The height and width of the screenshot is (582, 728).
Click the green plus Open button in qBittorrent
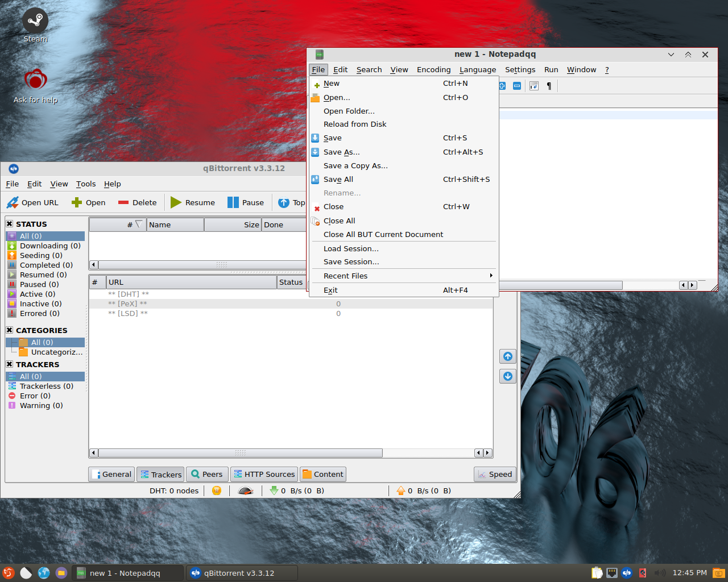(88, 202)
